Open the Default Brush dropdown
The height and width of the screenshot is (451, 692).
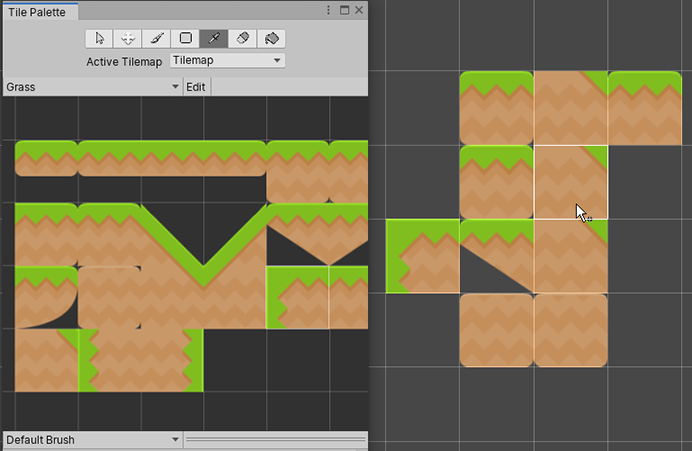coord(92,439)
